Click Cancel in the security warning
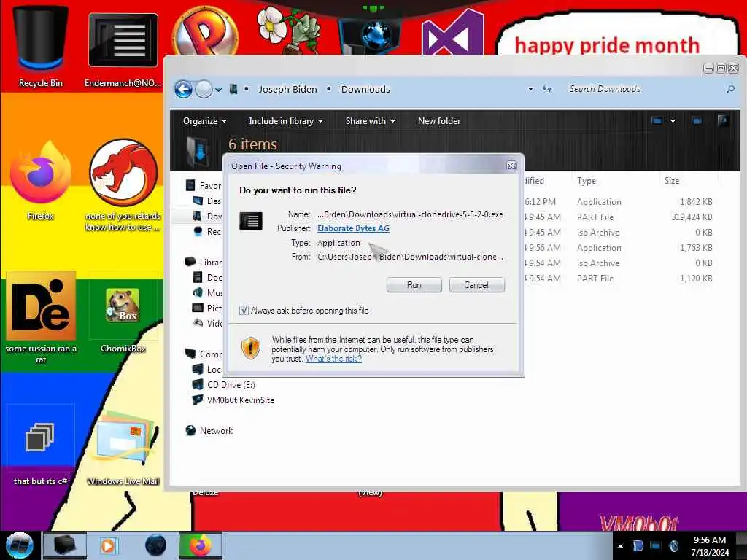This screenshot has width=747, height=560. pos(476,285)
